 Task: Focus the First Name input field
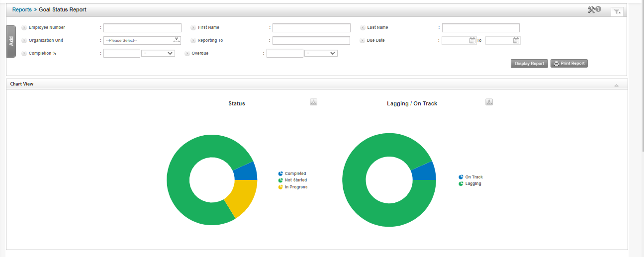coord(311,28)
